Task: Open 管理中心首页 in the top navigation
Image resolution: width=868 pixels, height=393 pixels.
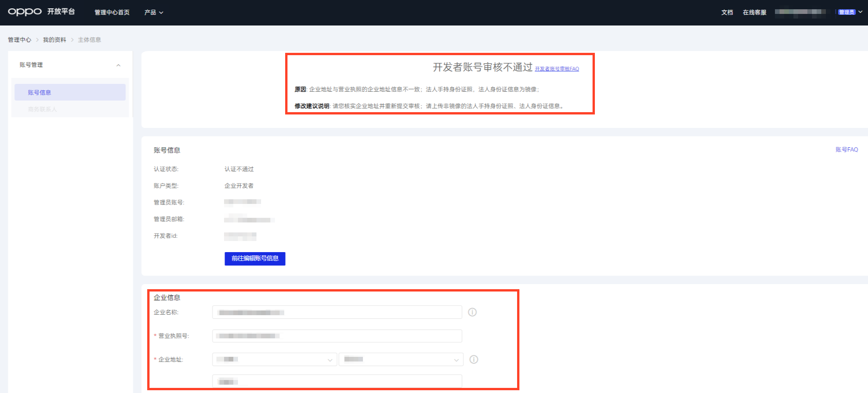Action: point(112,13)
